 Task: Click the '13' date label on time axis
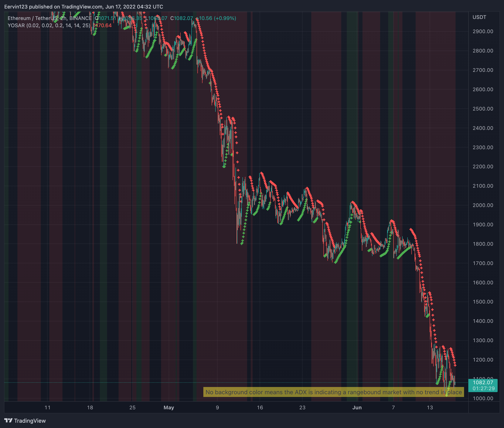(x=430, y=407)
